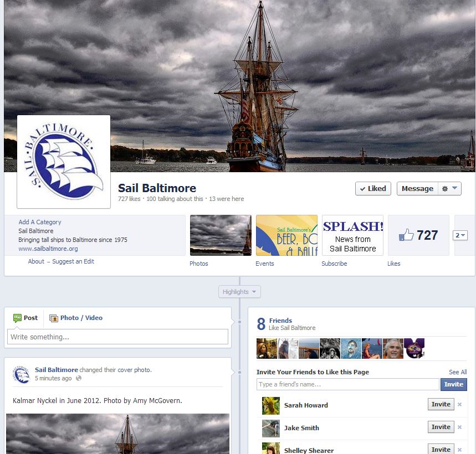Open Sail Baltimore name link in post
The image size is (476, 454).
pos(57,370)
